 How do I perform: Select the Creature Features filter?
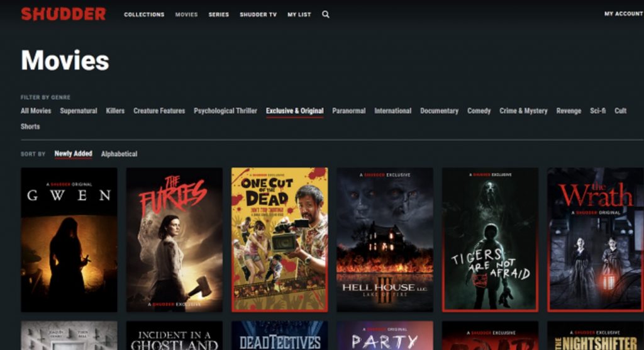159,111
